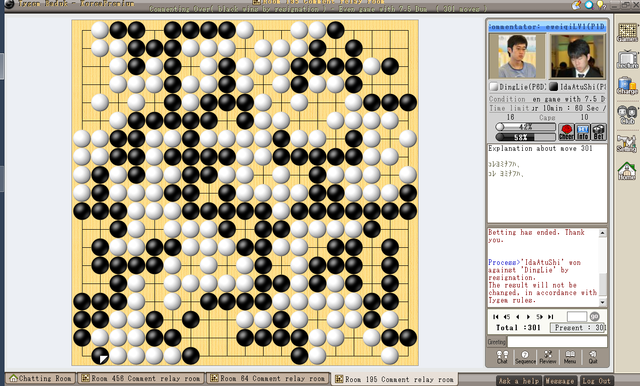Click the Cheer rose button
Image resolution: width=640 pixels, height=386 pixels.
coord(566,132)
